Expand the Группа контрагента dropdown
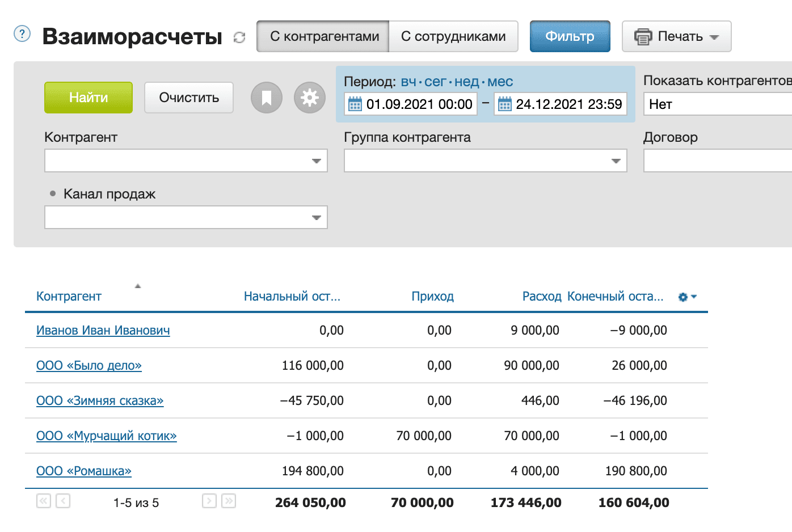 tap(616, 161)
